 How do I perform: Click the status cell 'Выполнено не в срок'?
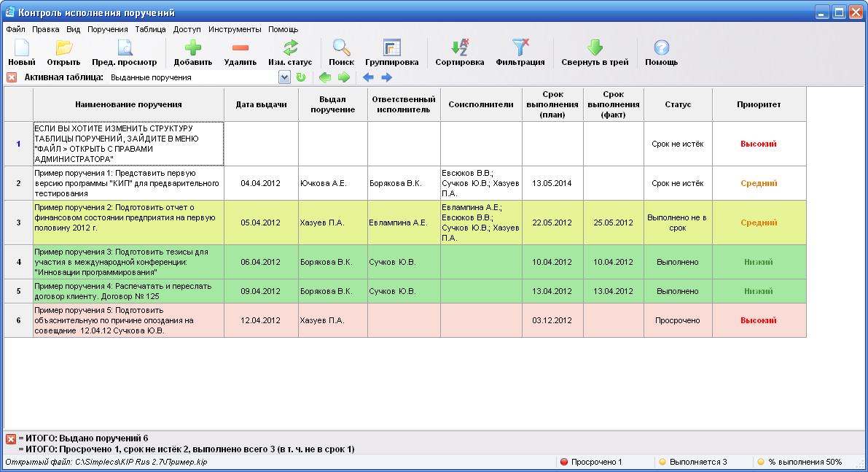(678, 223)
